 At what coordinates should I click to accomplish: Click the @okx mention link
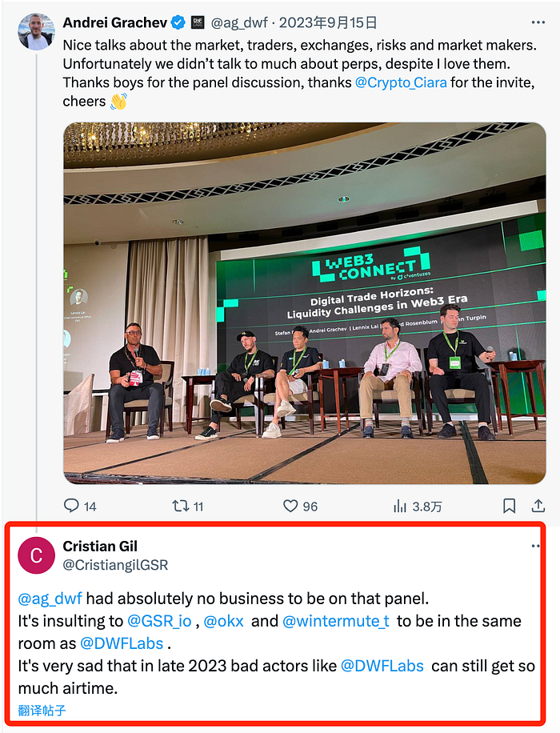click(x=225, y=621)
